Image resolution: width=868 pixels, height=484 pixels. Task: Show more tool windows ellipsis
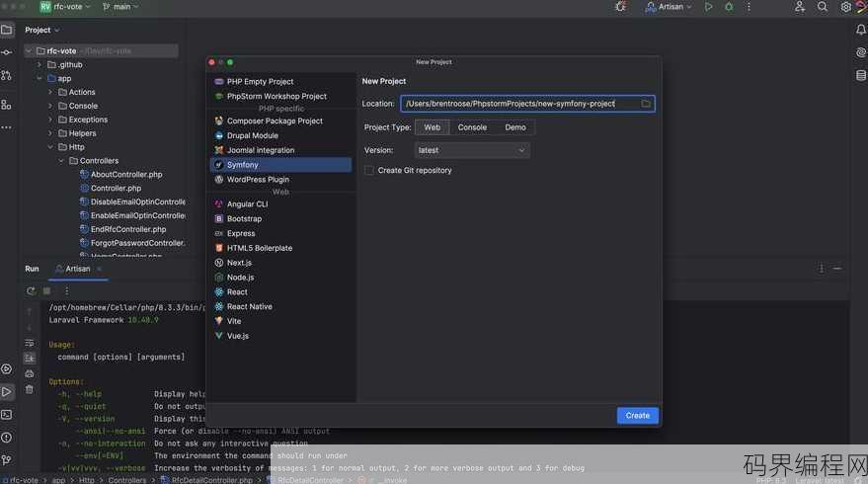[7, 127]
